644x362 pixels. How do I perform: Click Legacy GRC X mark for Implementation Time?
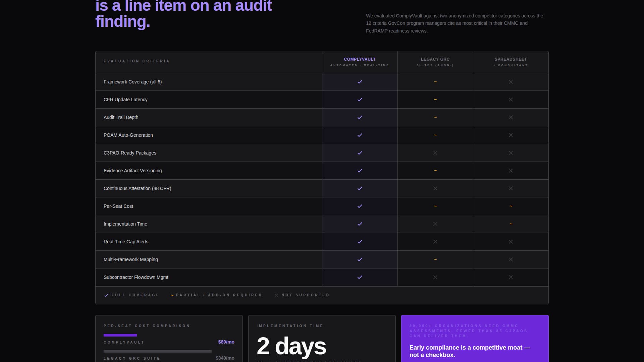(x=435, y=224)
